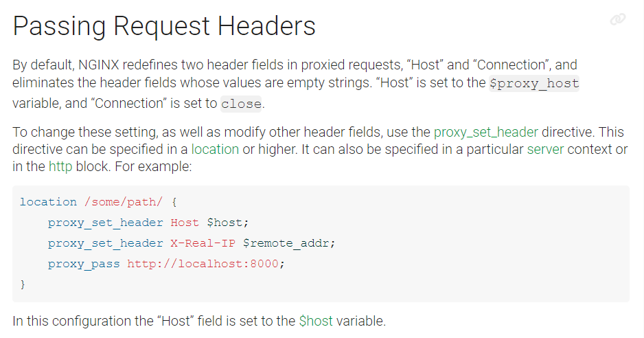Click the red Host value in the code

[185, 223]
